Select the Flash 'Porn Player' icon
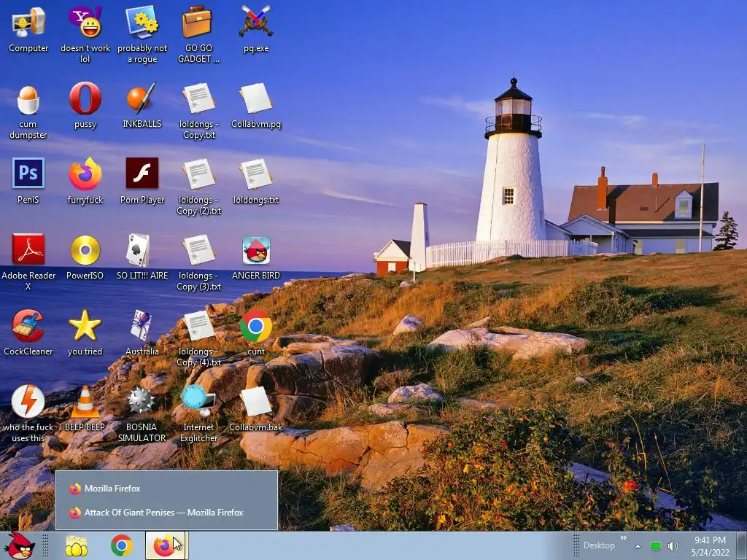 (142, 181)
